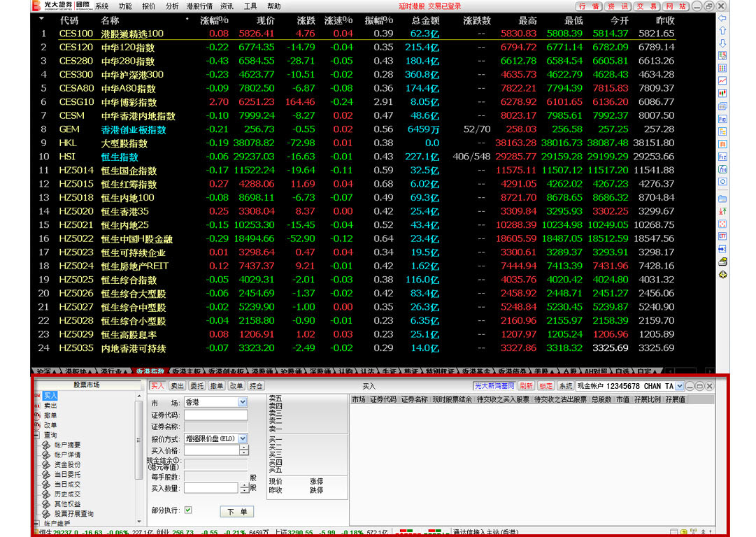The width and height of the screenshot is (756, 537).
Task: Click the 光大新鸿基网 link button
Action: point(494,386)
